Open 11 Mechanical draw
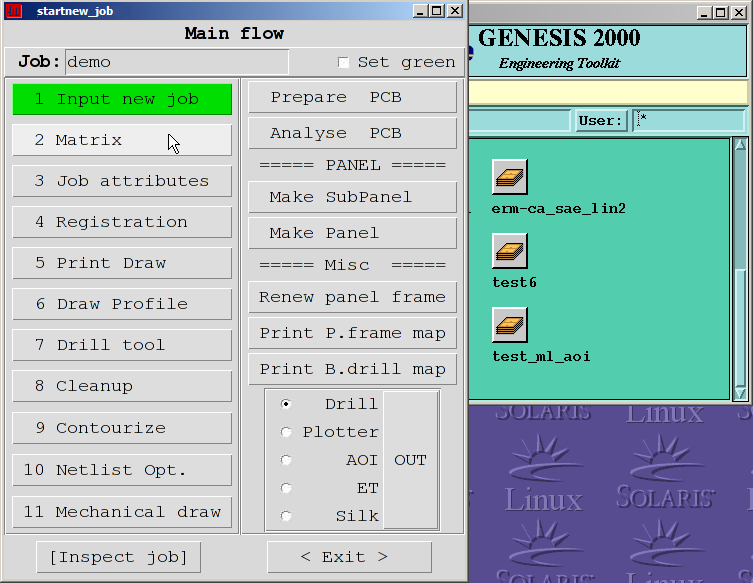Viewport: 753px width, 583px height. pos(122,512)
